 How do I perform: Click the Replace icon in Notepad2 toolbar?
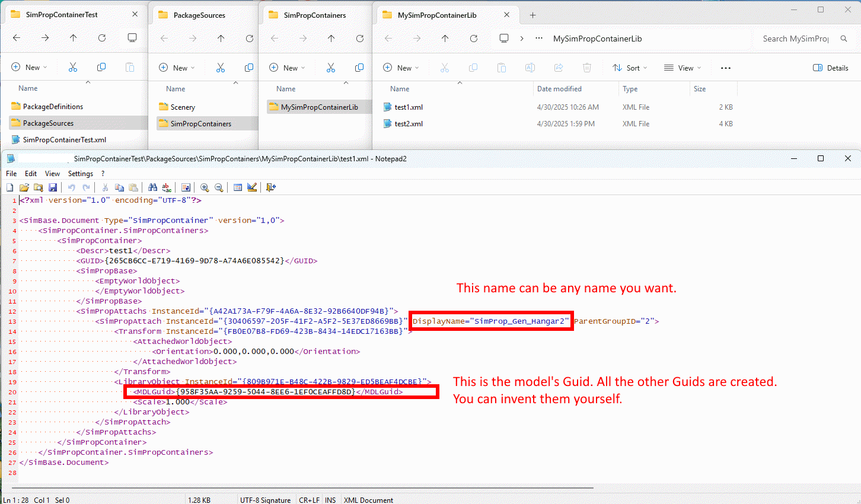167,187
